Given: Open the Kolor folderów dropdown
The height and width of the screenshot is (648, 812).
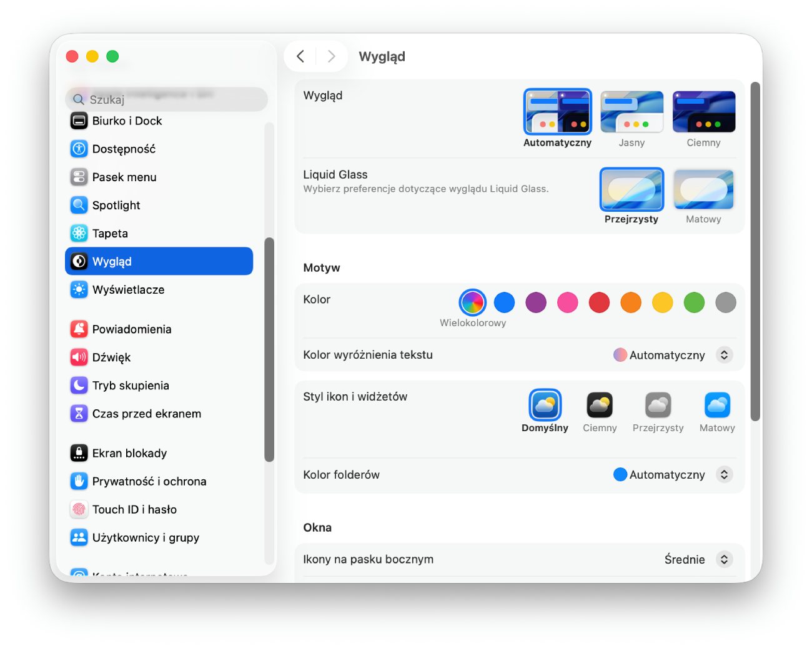Looking at the screenshot, I should tap(723, 475).
